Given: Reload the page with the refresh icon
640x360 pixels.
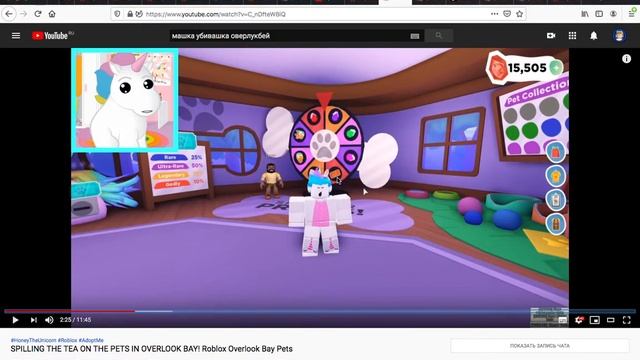Looking at the screenshot, I should (38, 14).
